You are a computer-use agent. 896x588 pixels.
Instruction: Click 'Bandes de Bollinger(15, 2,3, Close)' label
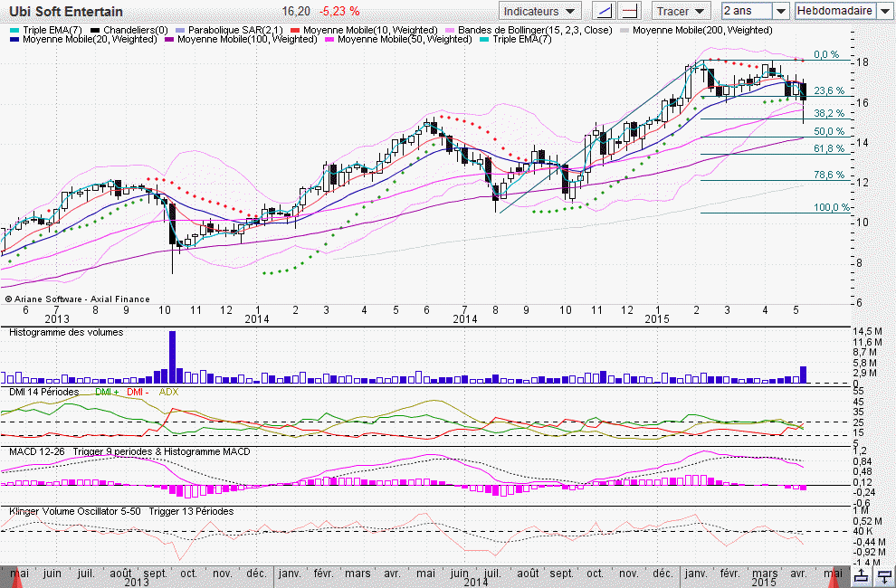tap(535, 30)
